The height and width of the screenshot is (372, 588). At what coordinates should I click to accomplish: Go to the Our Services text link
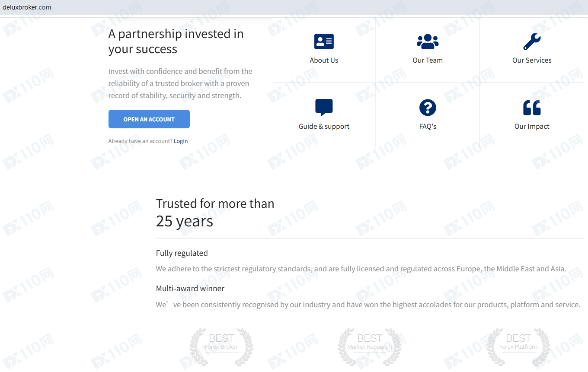(x=532, y=60)
